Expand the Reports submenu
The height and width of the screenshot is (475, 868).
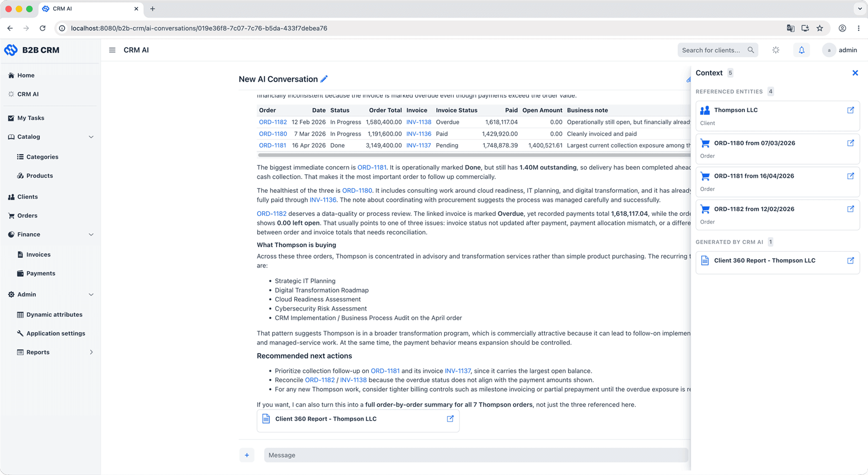(91, 352)
